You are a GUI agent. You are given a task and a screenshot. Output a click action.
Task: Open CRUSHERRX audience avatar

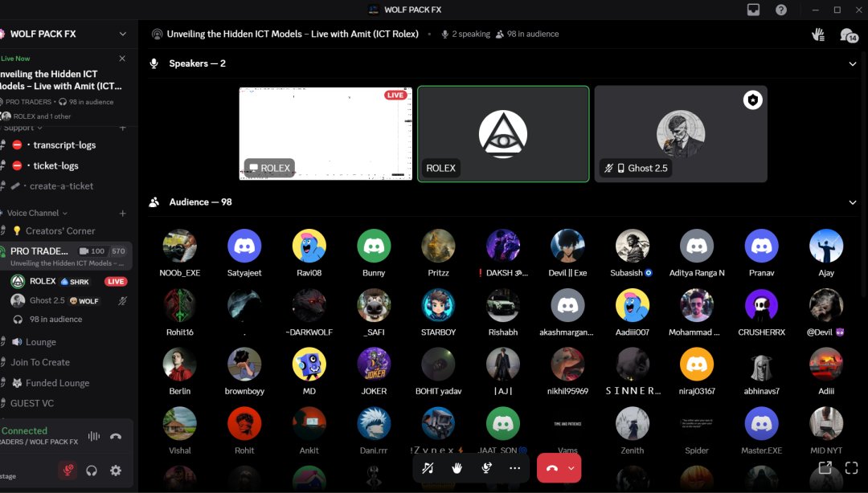(761, 305)
